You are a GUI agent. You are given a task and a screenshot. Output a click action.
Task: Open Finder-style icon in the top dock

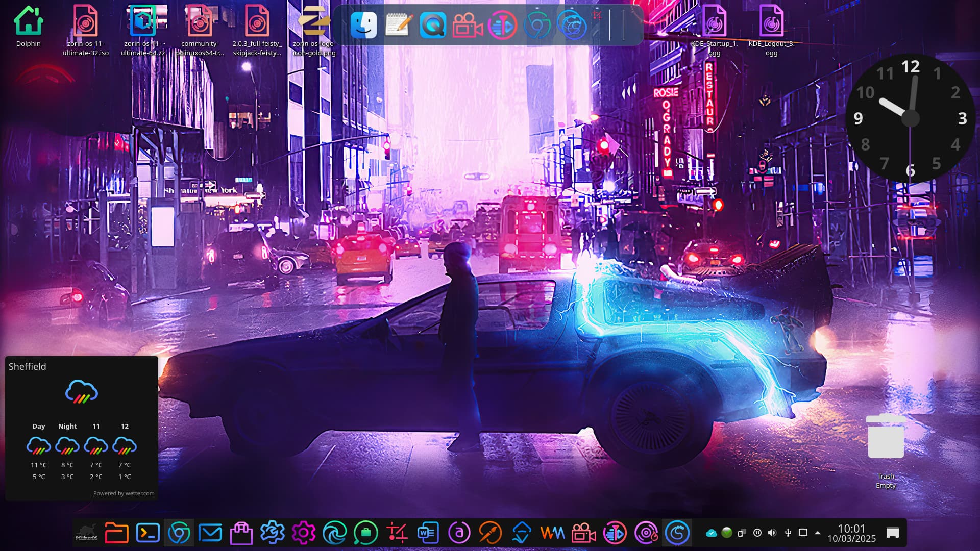tap(363, 25)
